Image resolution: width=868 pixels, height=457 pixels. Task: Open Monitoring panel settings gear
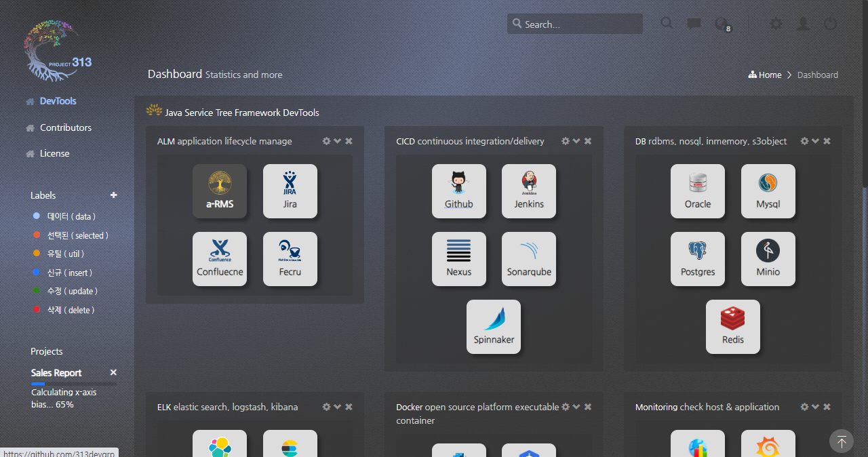click(x=804, y=407)
